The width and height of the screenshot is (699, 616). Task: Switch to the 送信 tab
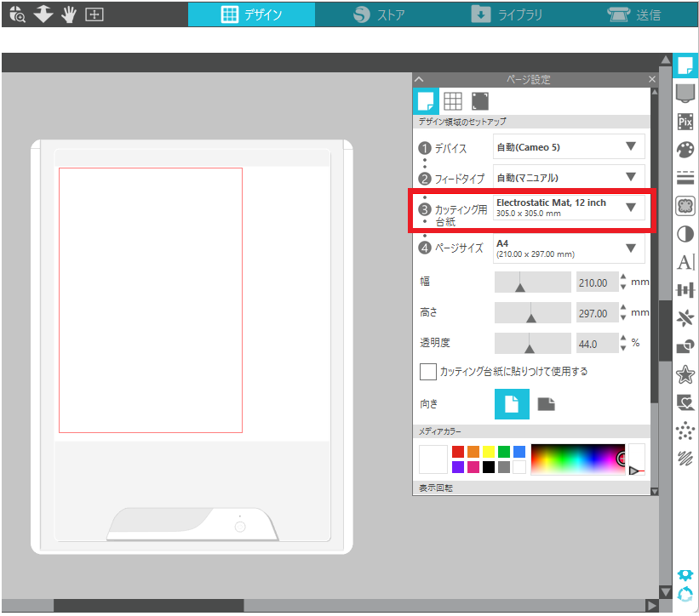(x=634, y=14)
